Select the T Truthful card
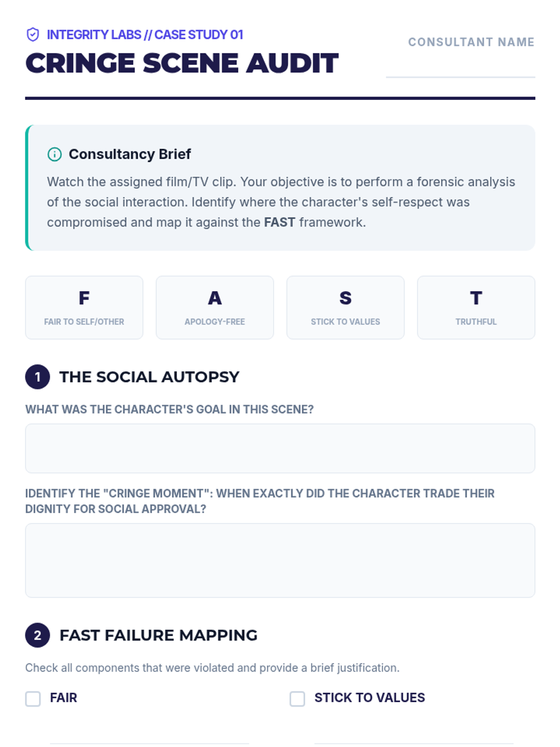560x747 pixels. coord(476,307)
